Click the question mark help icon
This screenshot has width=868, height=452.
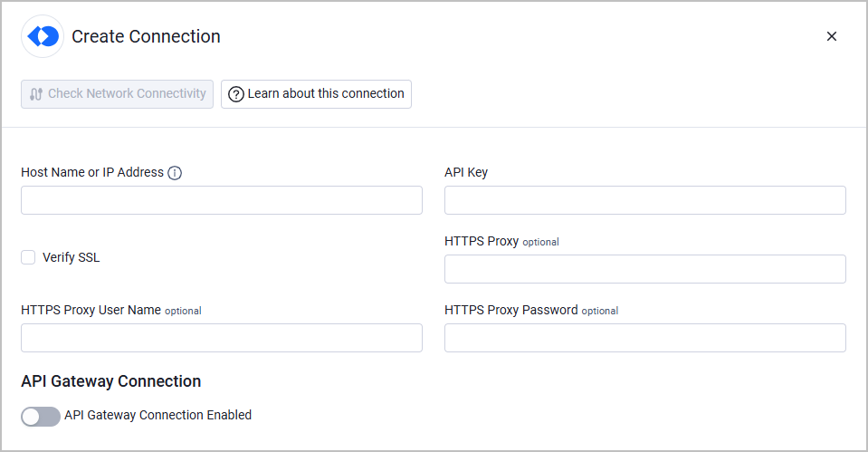[x=236, y=94]
